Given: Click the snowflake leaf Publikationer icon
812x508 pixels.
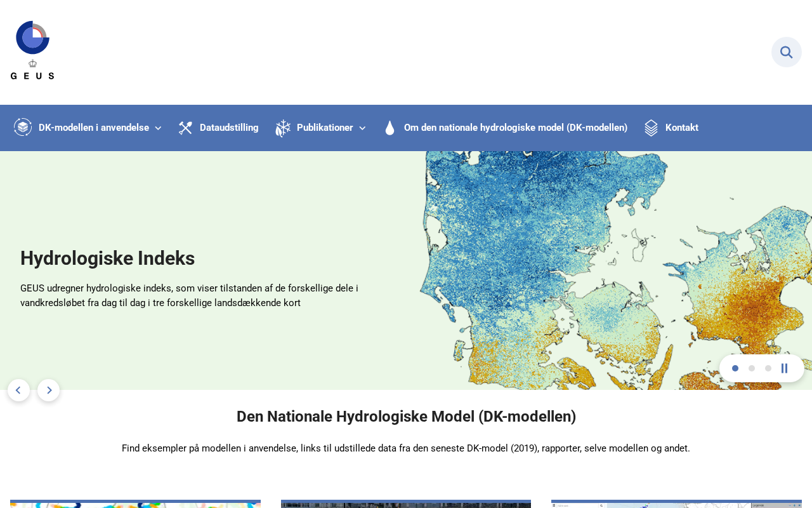Looking at the screenshot, I should click(283, 128).
